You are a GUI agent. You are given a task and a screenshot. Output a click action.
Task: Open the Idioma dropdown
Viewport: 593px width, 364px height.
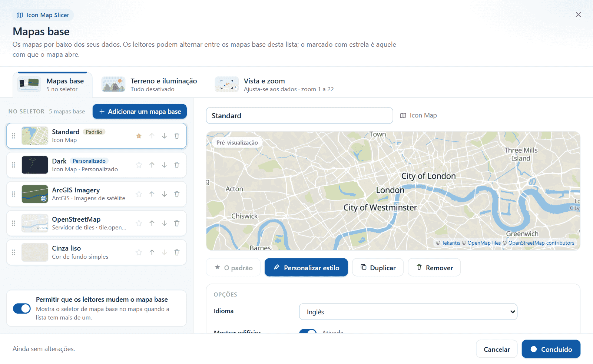tap(408, 312)
